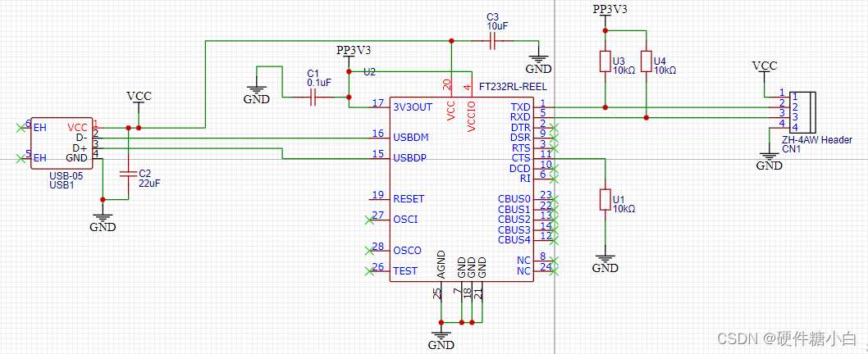Select the C1 capacitor symbol
Viewport: 868px width, 354px height.
pos(314,98)
